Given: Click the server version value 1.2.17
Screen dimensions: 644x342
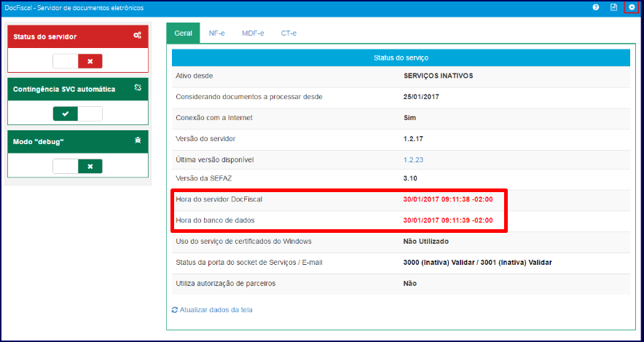Looking at the screenshot, I should pyautogui.click(x=413, y=138).
